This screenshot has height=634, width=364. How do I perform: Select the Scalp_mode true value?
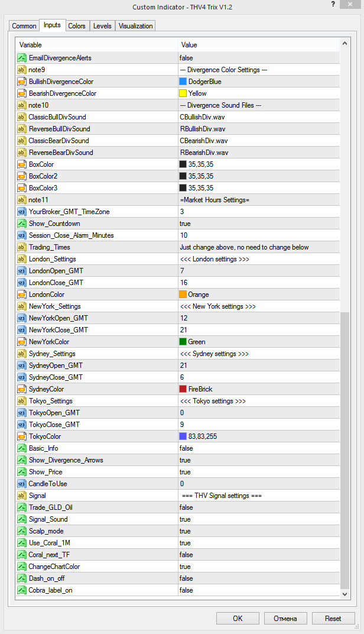pos(259,531)
